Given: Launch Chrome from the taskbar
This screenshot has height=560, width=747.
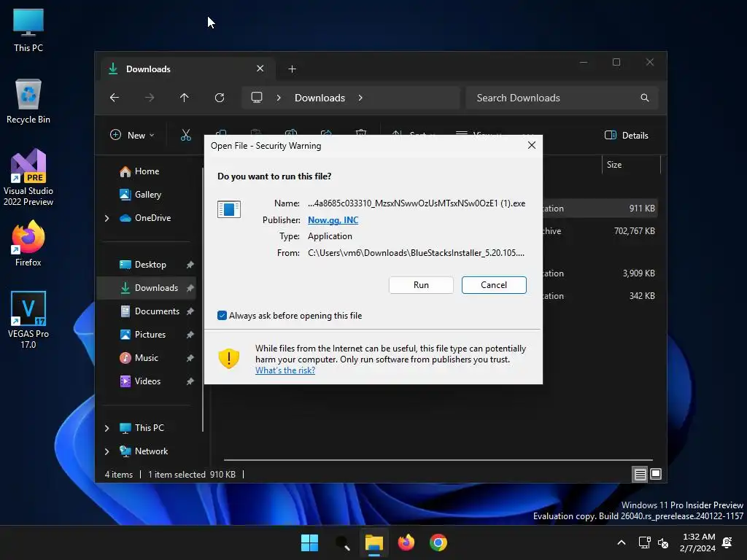Looking at the screenshot, I should [x=438, y=542].
